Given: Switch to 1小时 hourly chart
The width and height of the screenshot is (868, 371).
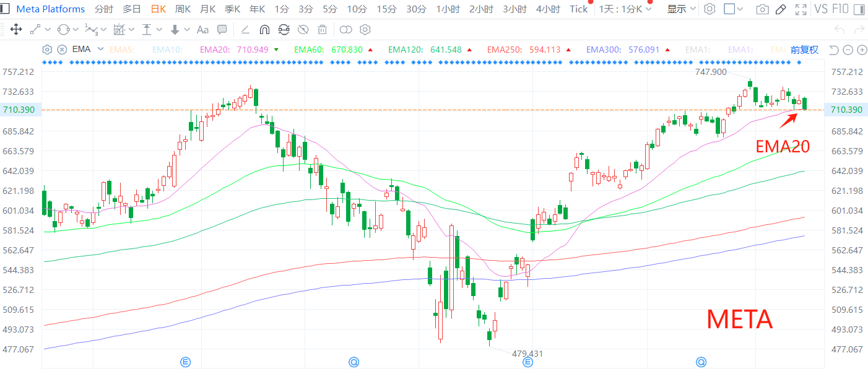Looking at the screenshot, I should pyautogui.click(x=448, y=9).
